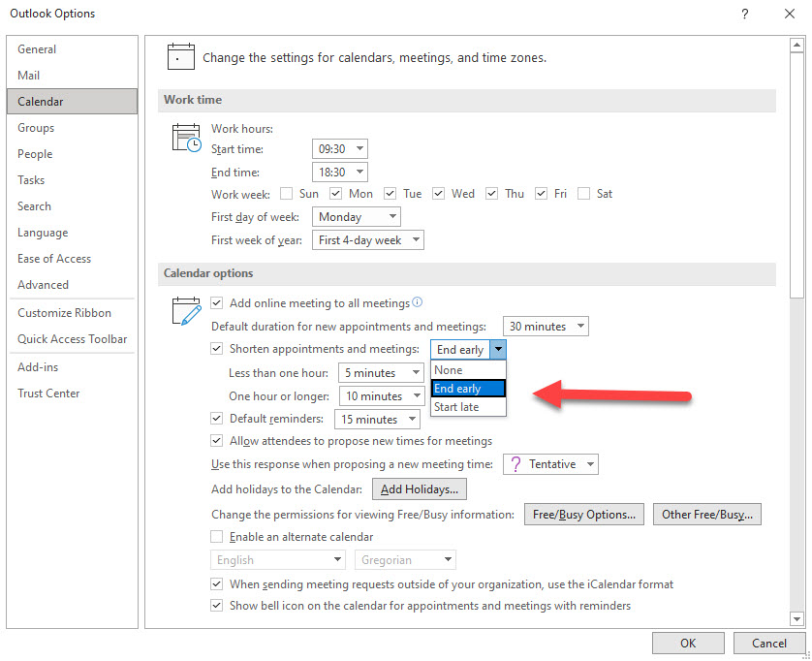Click the Free/Busy Options button
The width and height of the screenshot is (812, 661).
[x=584, y=515]
